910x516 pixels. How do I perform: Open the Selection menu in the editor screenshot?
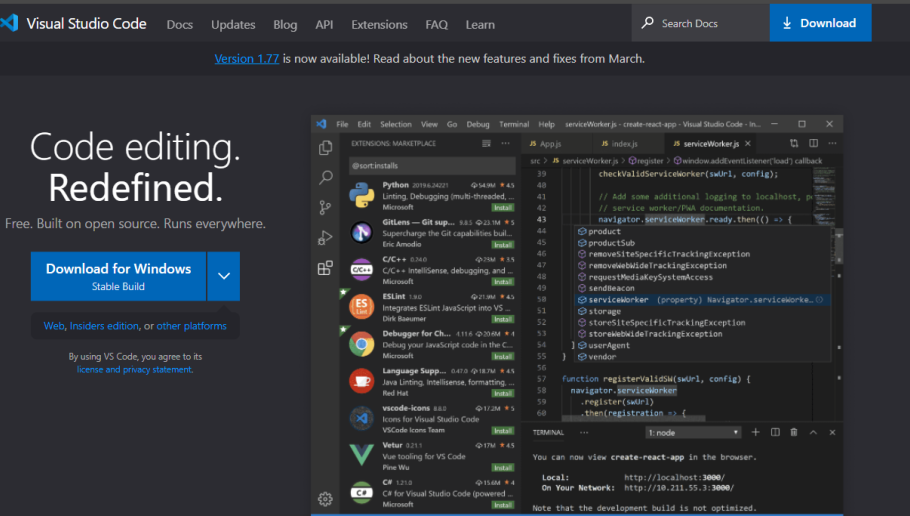tap(396, 124)
